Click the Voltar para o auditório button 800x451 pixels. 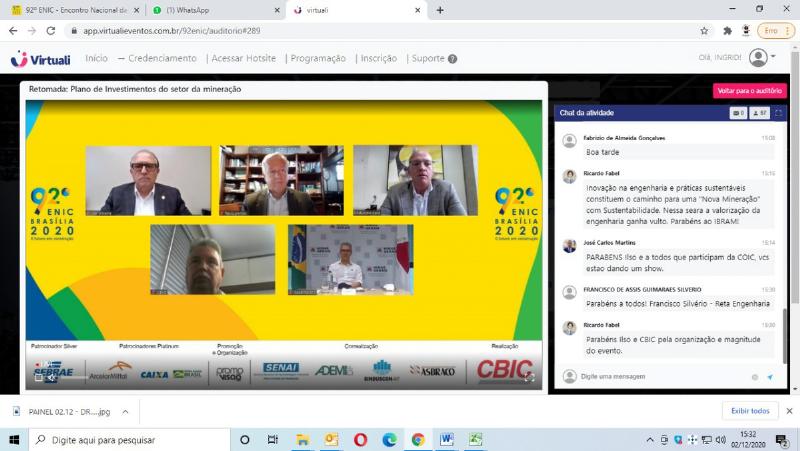click(x=749, y=91)
